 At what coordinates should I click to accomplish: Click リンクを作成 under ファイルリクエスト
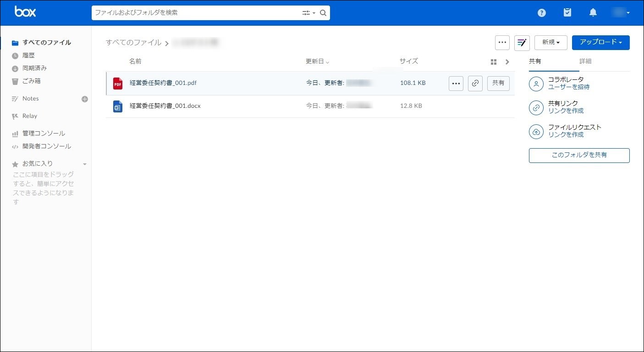(x=566, y=135)
